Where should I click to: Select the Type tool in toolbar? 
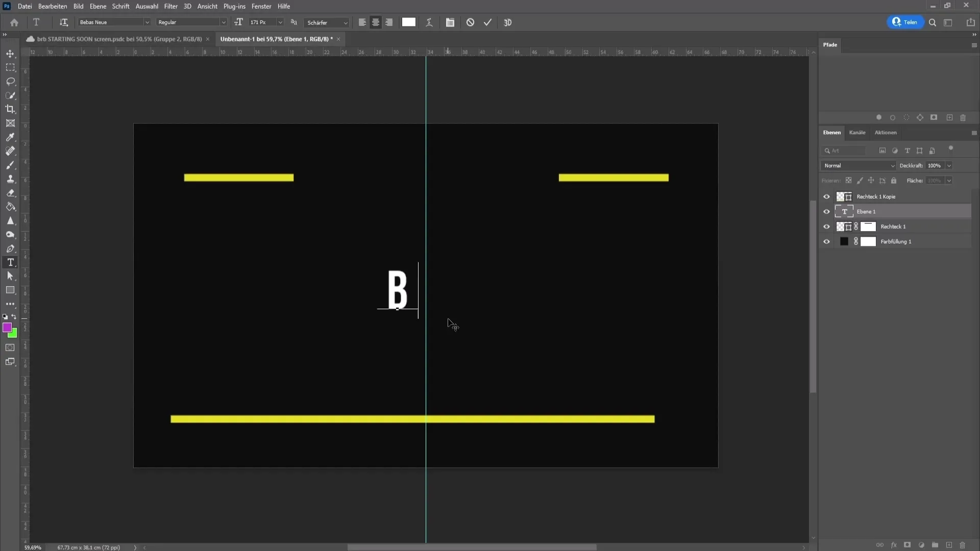tap(10, 262)
